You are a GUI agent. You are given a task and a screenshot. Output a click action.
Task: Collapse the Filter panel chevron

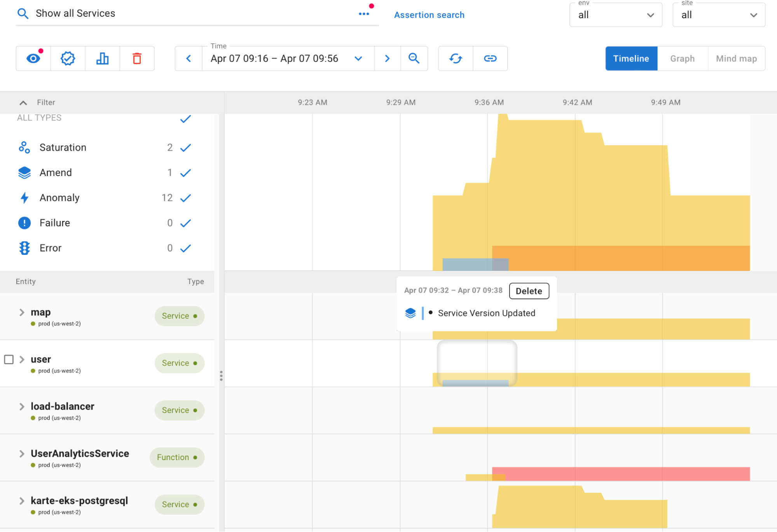click(x=23, y=103)
